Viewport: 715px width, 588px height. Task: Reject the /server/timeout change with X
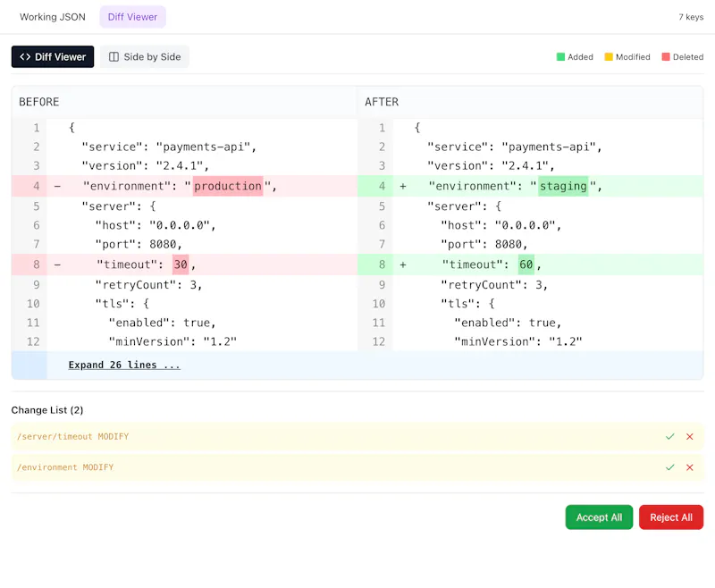click(689, 437)
